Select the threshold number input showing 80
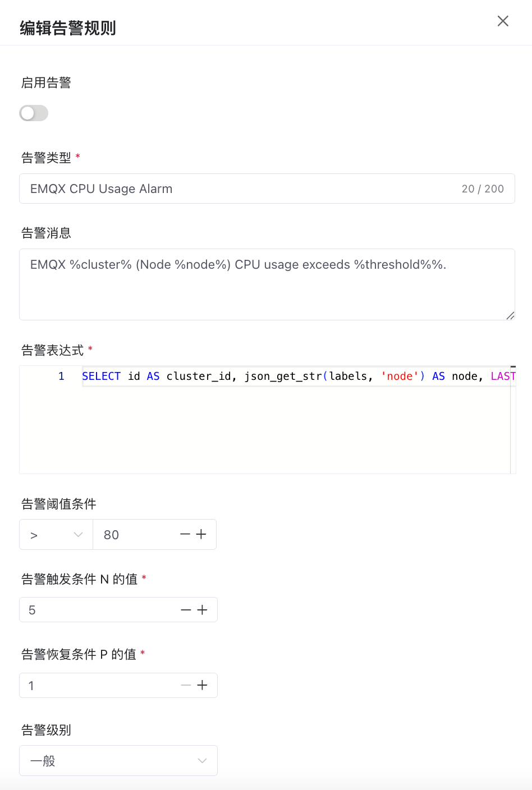This screenshot has width=532, height=790. coord(129,534)
